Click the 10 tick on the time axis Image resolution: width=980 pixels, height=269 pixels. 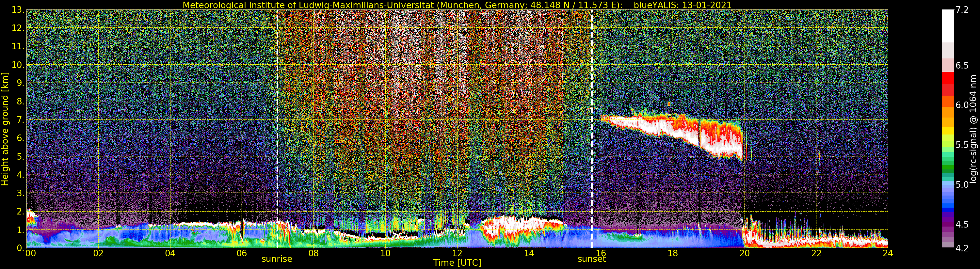click(385, 253)
